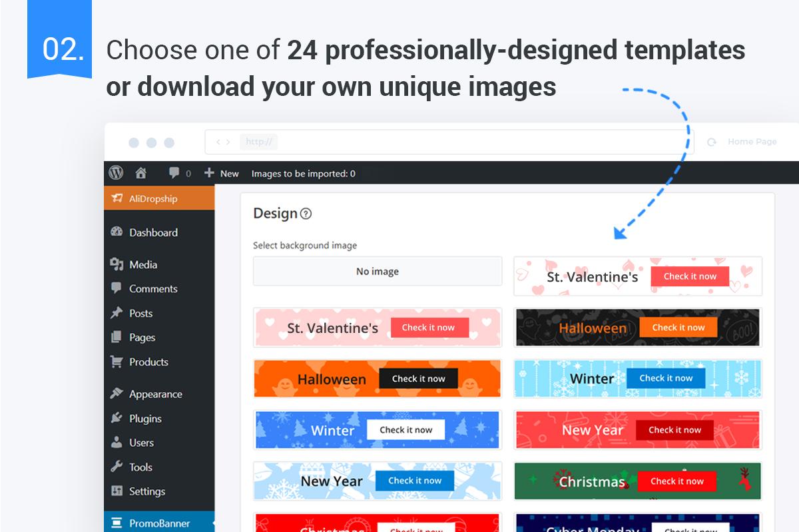Click the + New button in admin bar
799x532 pixels.
tap(222, 173)
